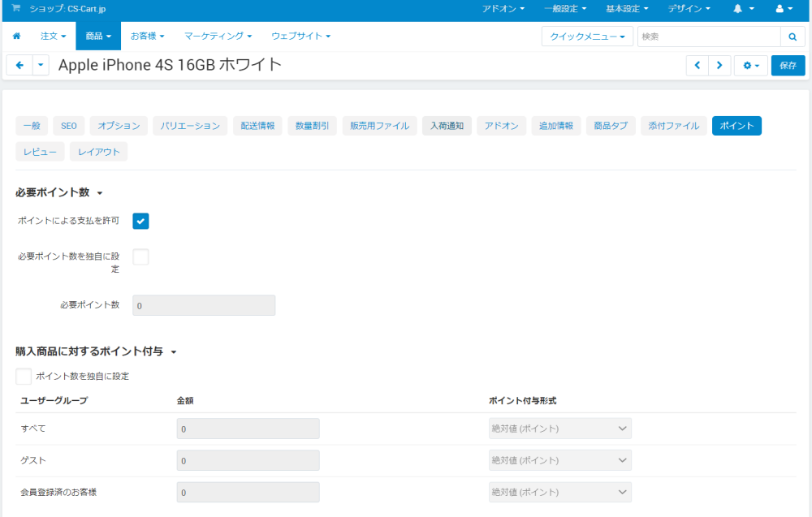This screenshot has height=517, width=812.
Task: Switch to the 配送情報 tab
Action: (x=257, y=126)
